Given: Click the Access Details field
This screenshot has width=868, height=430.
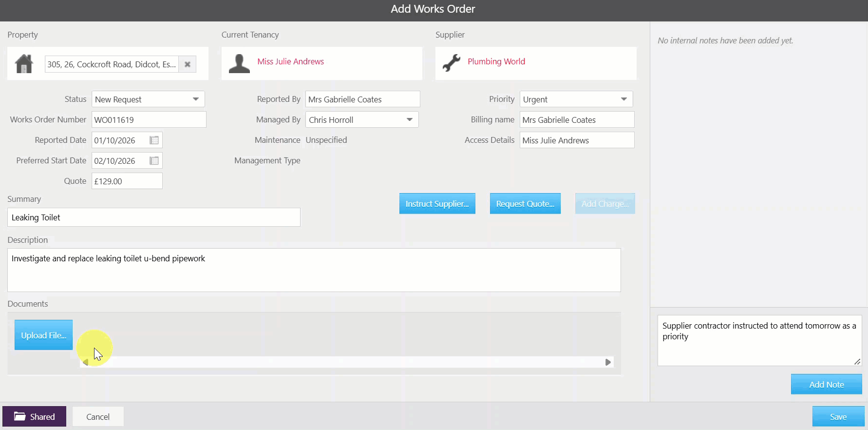Looking at the screenshot, I should (577, 140).
